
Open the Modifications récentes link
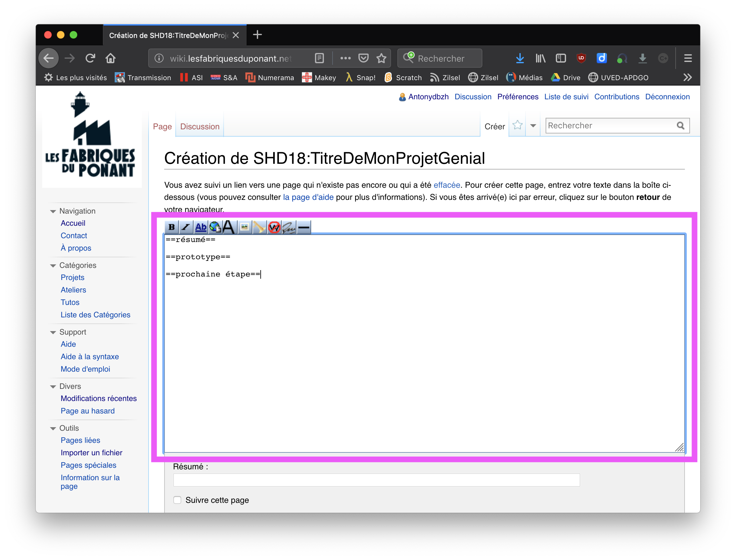[x=99, y=399]
